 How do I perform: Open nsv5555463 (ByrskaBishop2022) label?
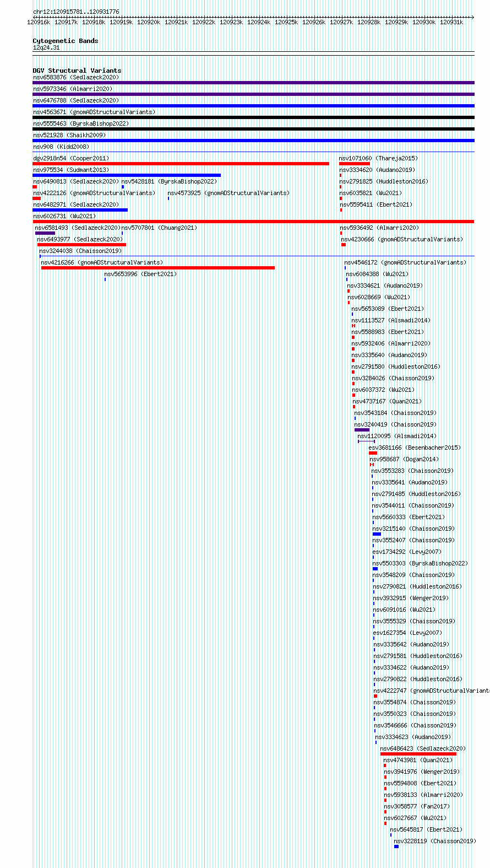(81, 124)
